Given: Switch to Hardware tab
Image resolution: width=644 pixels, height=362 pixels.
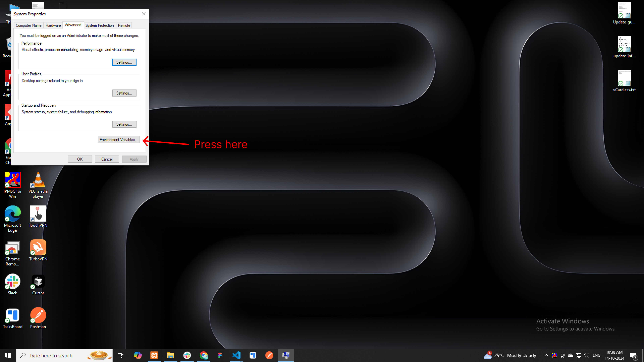Looking at the screenshot, I should 53,25.
